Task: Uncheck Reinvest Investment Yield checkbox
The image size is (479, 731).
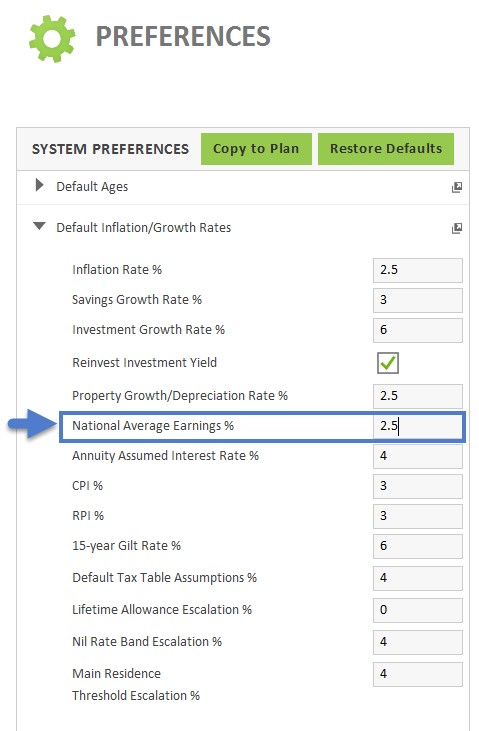Action: (x=388, y=363)
